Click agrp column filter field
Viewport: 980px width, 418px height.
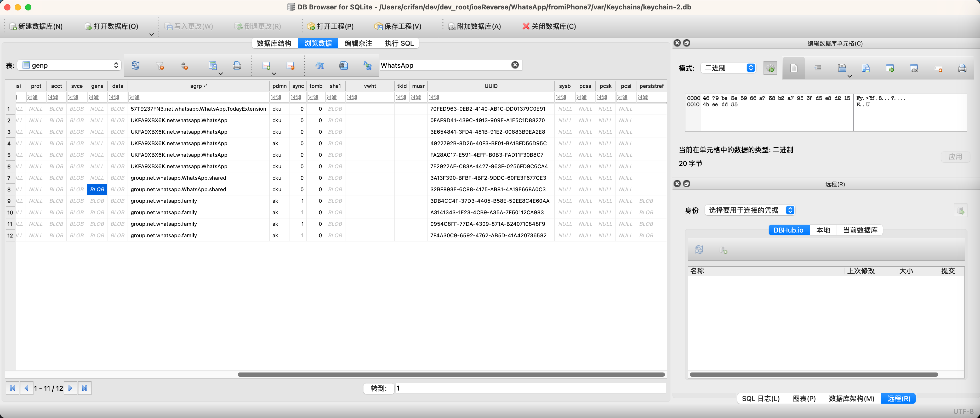tap(198, 98)
